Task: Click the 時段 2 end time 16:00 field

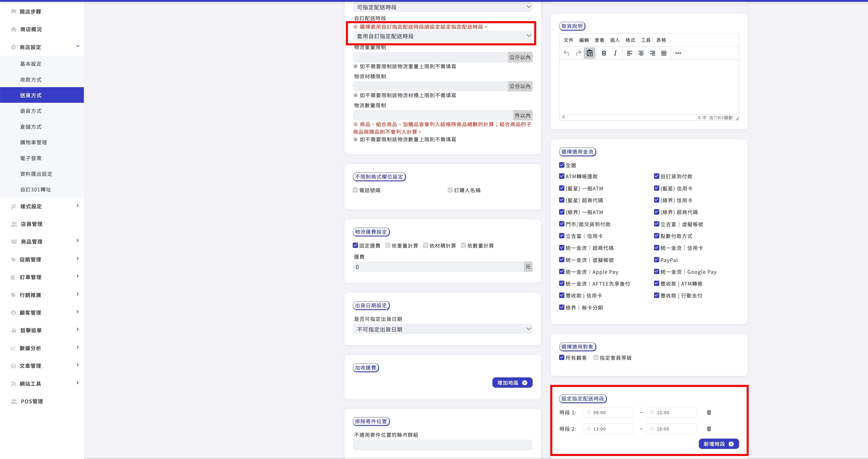Action: 671,429
